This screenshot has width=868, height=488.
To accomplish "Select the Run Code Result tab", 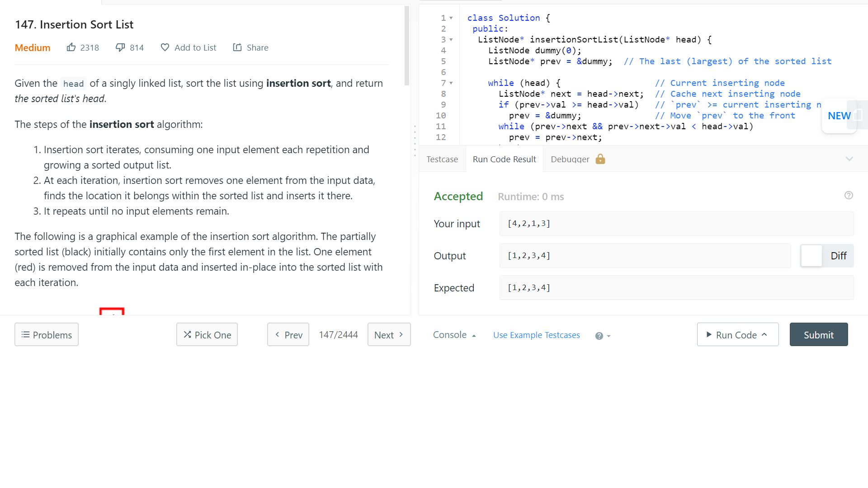I will click(x=504, y=159).
